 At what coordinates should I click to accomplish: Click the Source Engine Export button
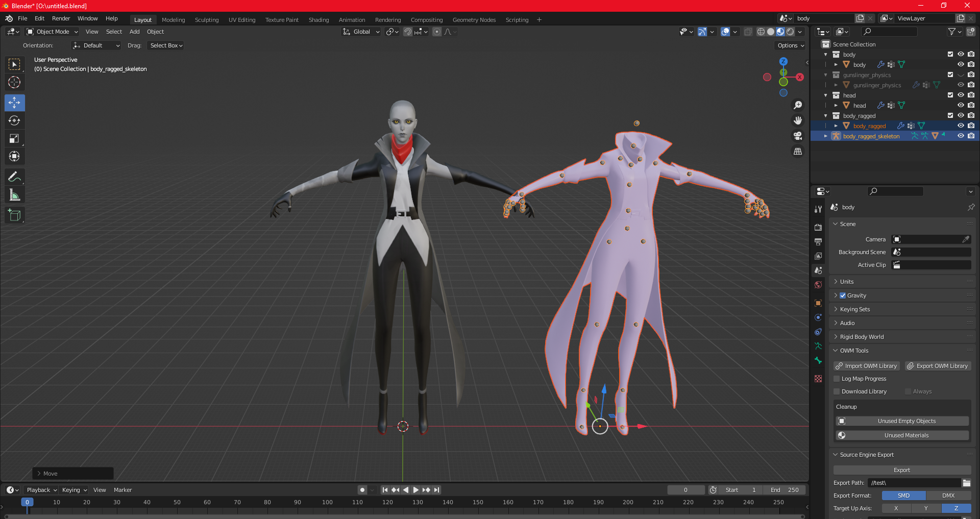pyautogui.click(x=902, y=470)
